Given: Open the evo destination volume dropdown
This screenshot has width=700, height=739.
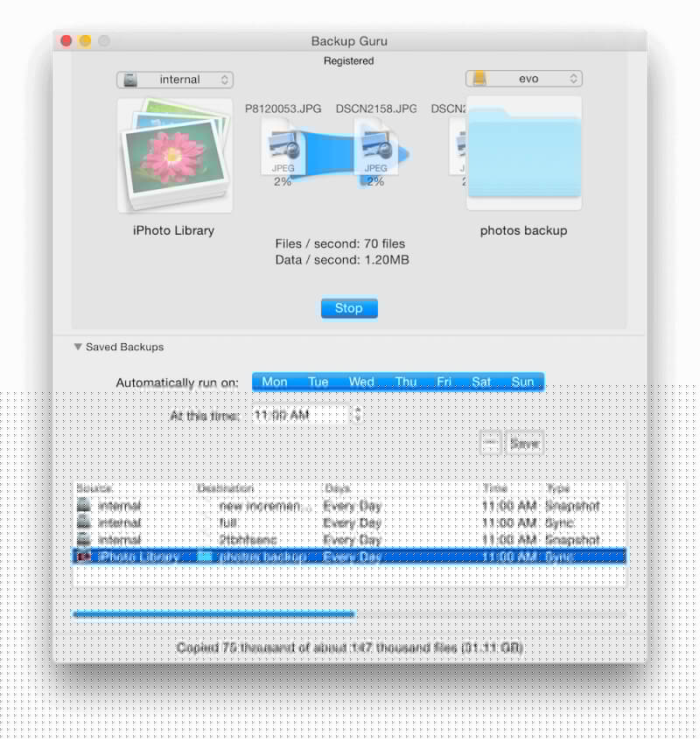Looking at the screenshot, I should pos(524,79).
